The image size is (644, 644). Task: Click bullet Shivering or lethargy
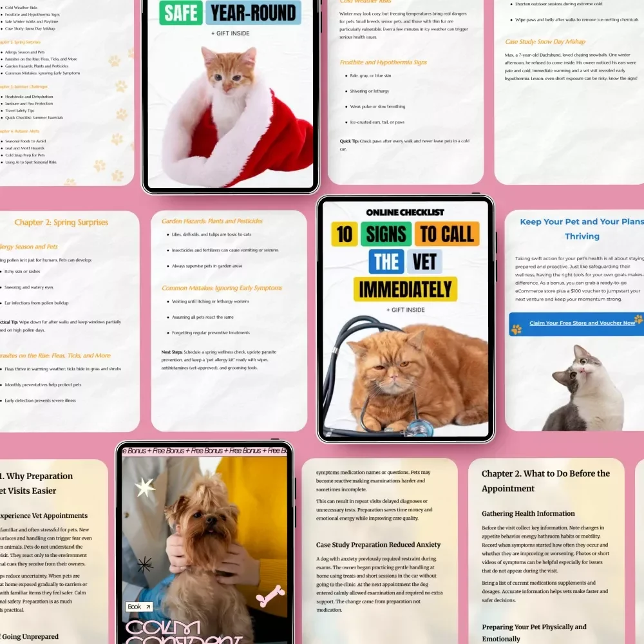click(x=369, y=91)
